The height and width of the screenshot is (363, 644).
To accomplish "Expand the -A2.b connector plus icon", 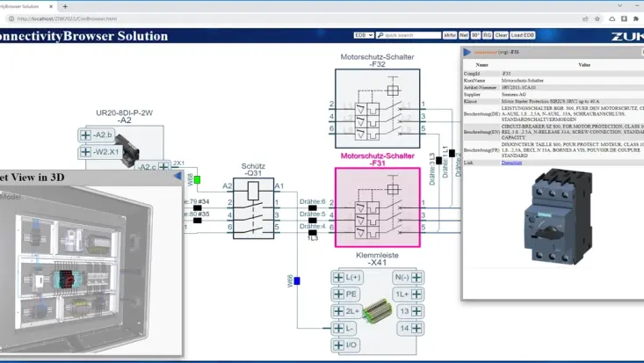I will tap(86, 134).
